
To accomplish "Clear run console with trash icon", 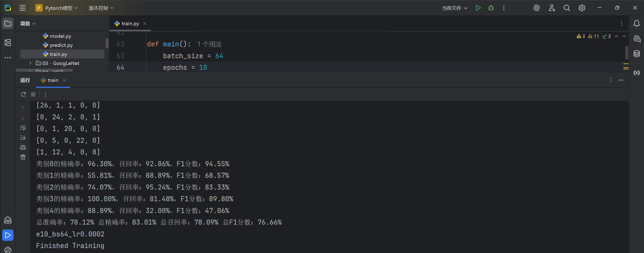I will tap(23, 157).
